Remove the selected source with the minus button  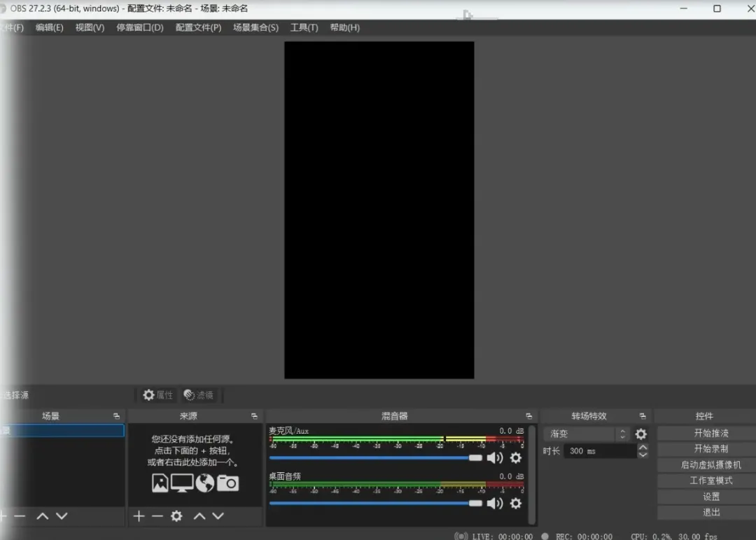pyautogui.click(x=157, y=516)
